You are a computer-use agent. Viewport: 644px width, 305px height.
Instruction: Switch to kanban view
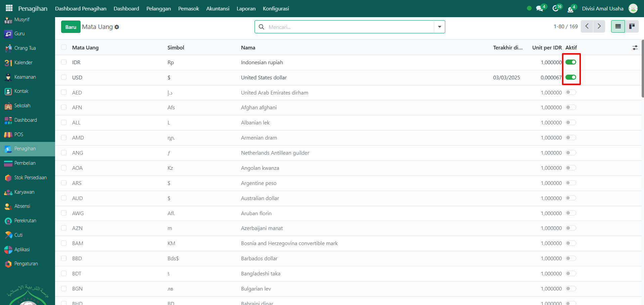click(632, 26)
